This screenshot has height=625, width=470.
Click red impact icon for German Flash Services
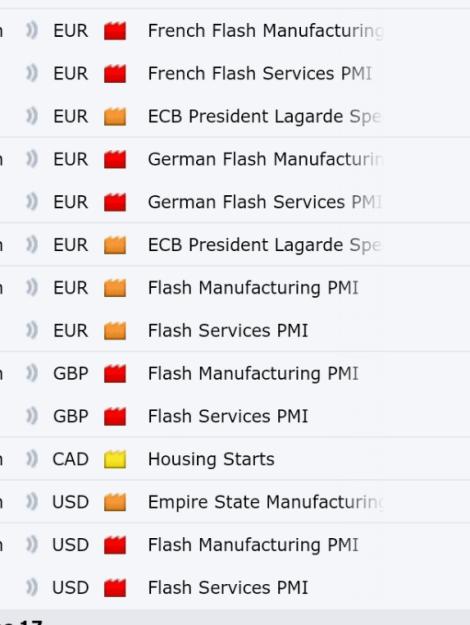115,202
